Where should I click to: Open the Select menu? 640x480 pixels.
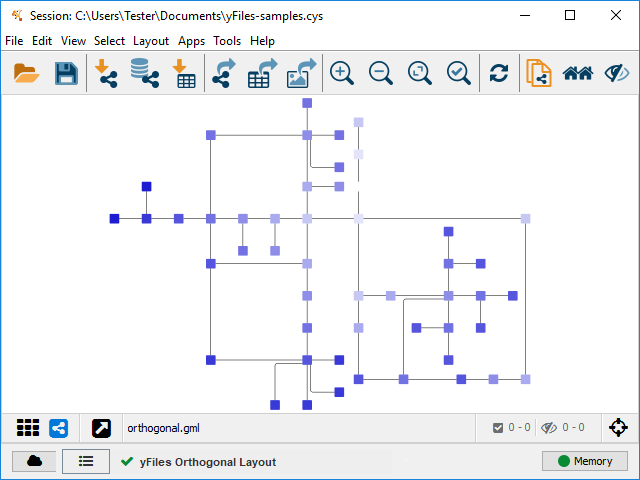(x=109, y=41)
